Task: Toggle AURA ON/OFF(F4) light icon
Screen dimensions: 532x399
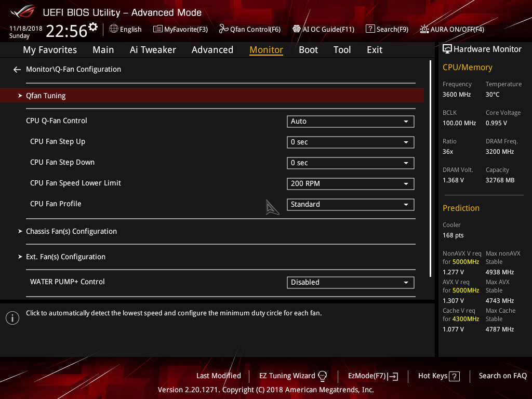Action: [x=424, y=29]
